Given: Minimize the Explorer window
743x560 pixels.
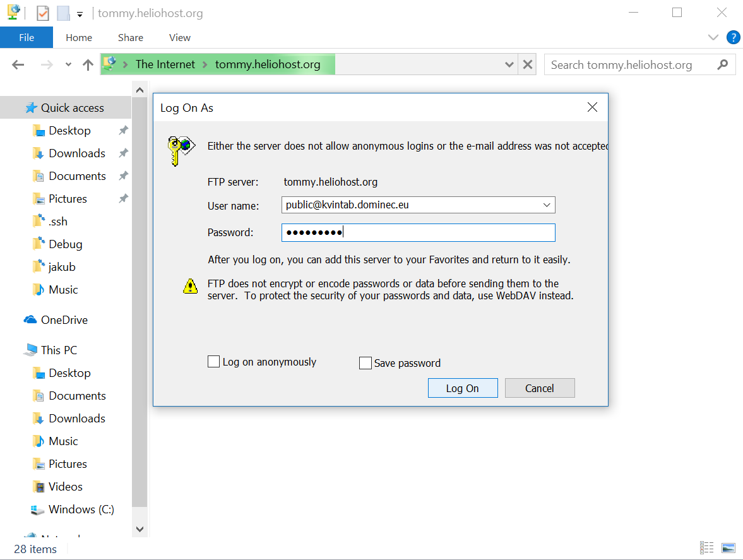Looking at the screenshot, I should click(x=634, y=13).
